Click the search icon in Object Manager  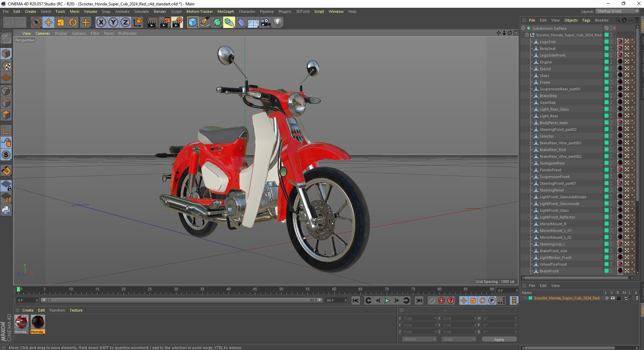[x=618, y=20]
